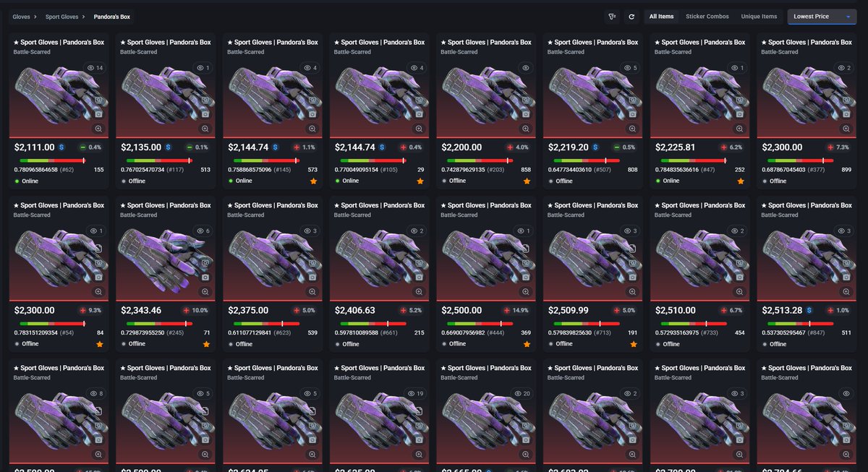
Task: Open the filter options icon
Action: (612, 17)
